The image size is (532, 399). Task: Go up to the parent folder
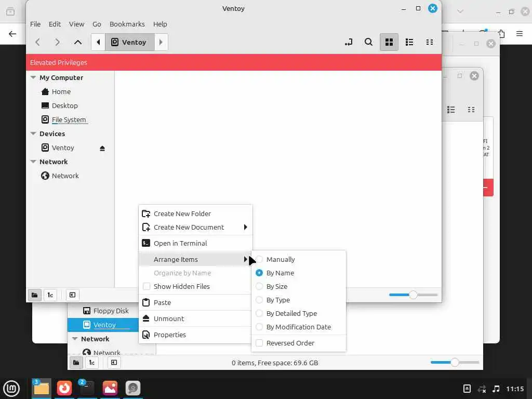point(78,42)
